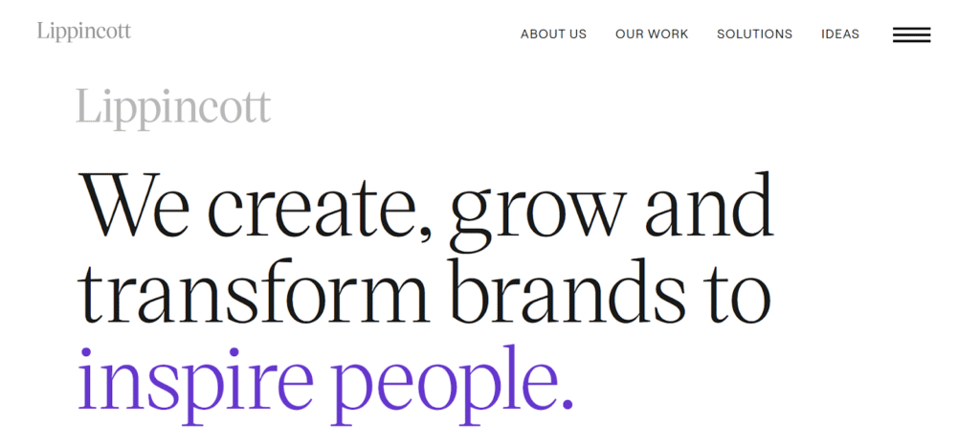
Task: Open the hamburger menu icon
Action: tap(911, 35)
